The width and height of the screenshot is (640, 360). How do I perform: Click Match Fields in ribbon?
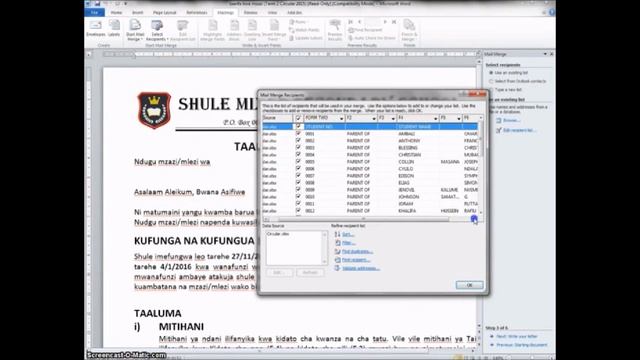point(304,30)
